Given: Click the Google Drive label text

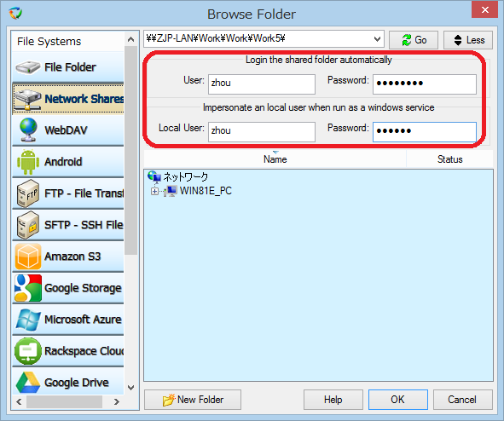Looking at the screenshot, I should click(77, 383).
